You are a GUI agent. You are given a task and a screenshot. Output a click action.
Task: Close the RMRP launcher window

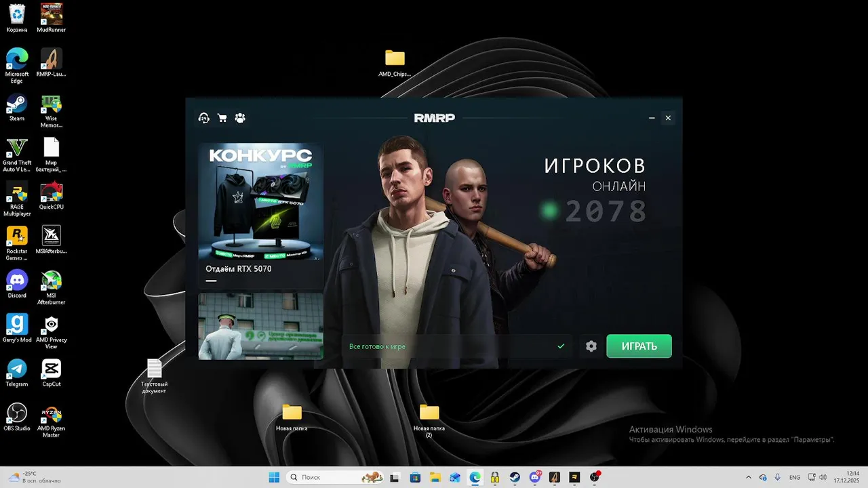668,118
